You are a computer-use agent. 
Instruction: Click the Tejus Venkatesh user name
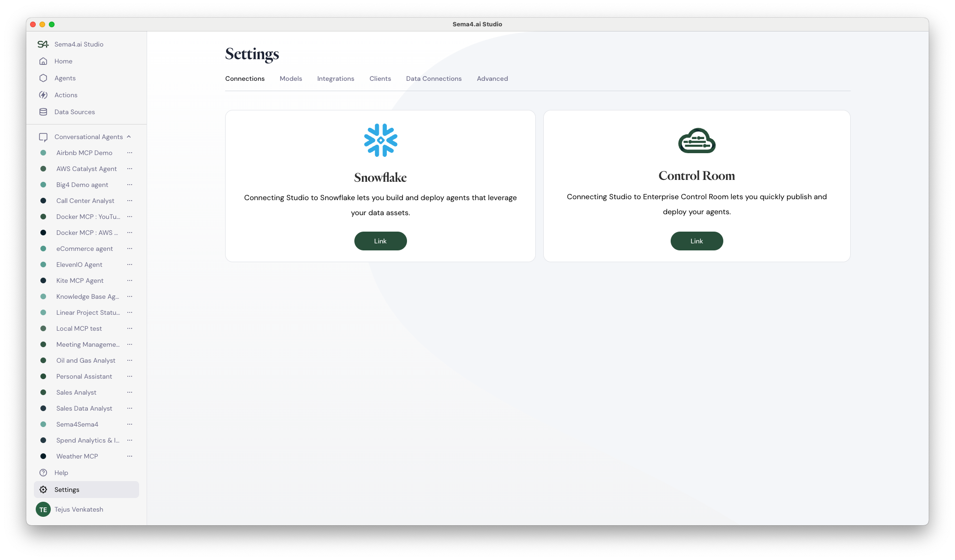[x=79, y=509]
